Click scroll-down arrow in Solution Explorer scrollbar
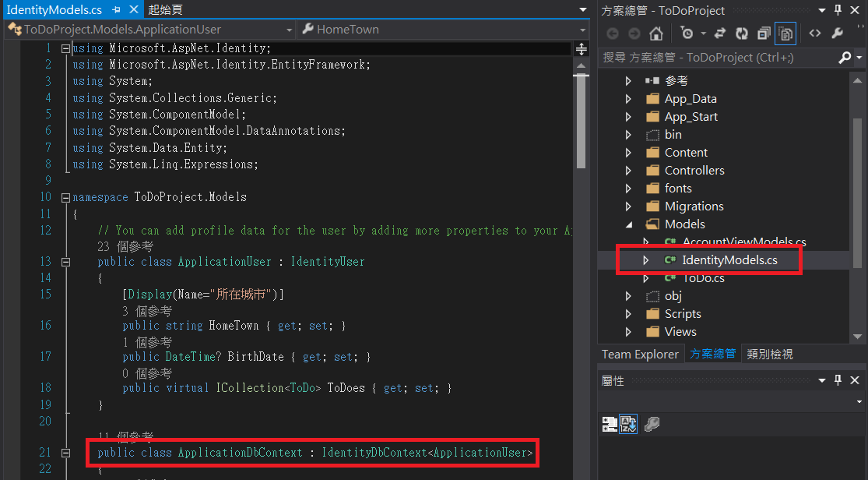The height and width of the screenshot is (480, 868). (x=857, y=337)
